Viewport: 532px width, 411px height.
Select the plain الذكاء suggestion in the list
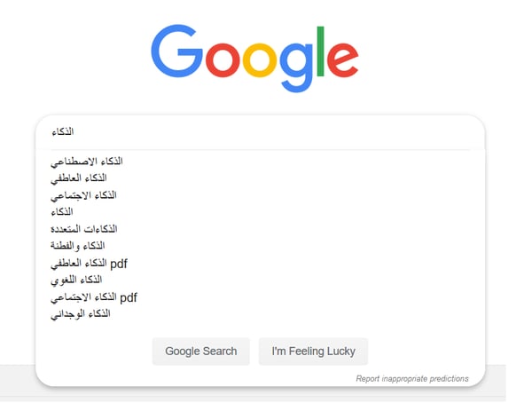click(62, 212)
